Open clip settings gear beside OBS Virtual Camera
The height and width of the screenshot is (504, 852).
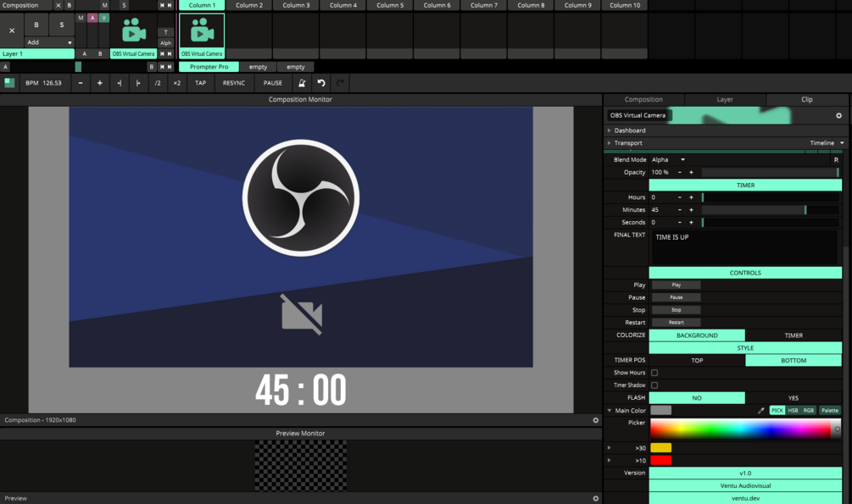(x=838, y=116)
